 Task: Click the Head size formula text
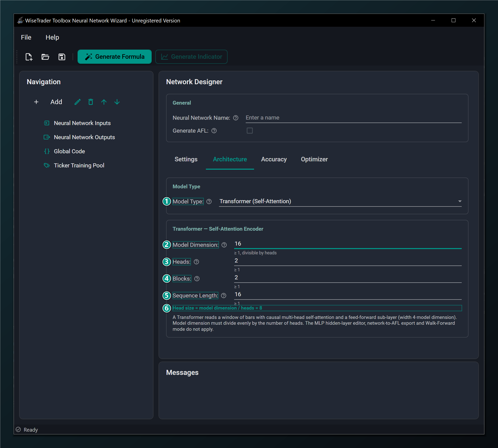217,308
